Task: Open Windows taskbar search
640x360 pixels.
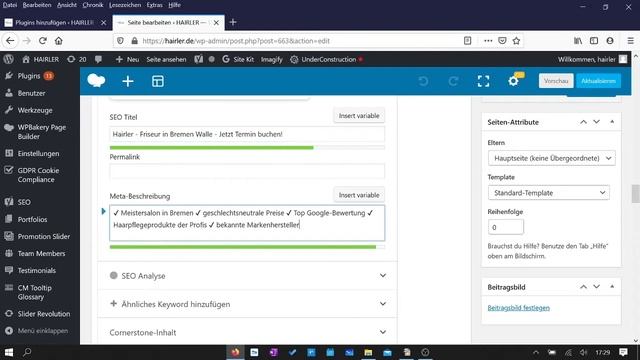Action: [27, 352]
